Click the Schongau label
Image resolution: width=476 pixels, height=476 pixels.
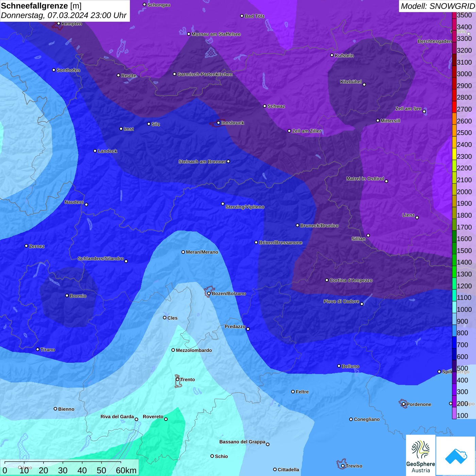(x=159, y=5)
